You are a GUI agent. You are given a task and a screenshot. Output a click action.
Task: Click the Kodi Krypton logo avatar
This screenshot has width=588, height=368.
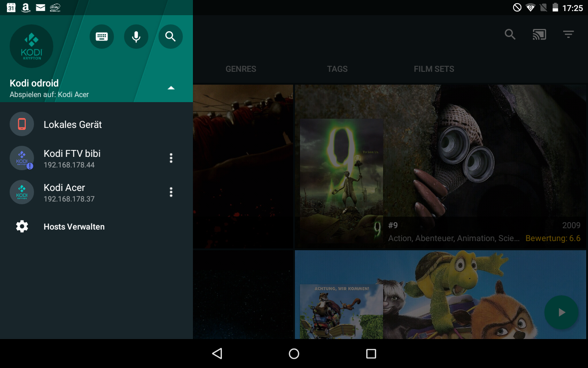pos(31,46)
